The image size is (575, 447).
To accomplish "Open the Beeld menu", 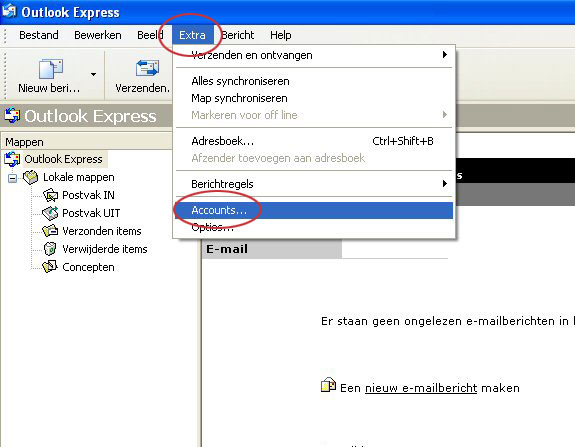I will [150, 35].
